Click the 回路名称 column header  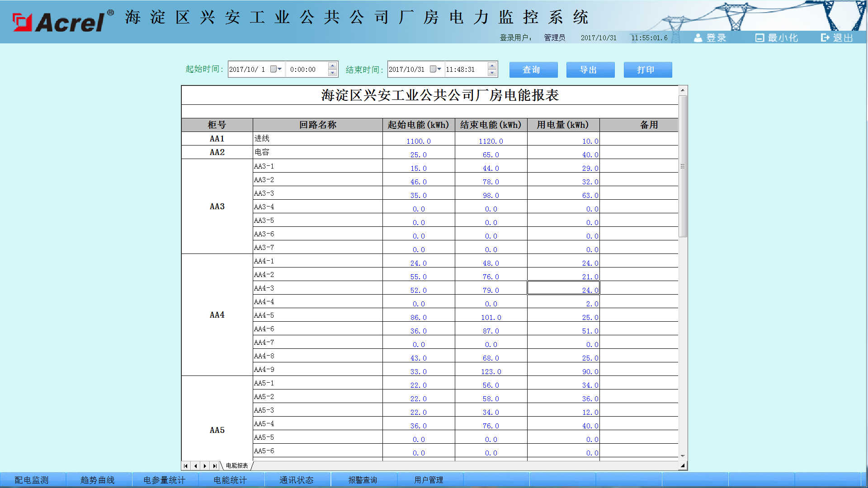pos(318,125)
